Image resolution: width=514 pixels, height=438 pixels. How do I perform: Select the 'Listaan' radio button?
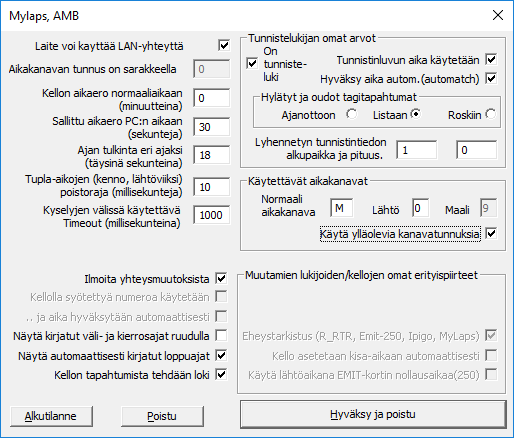click(x=416, y=114)
